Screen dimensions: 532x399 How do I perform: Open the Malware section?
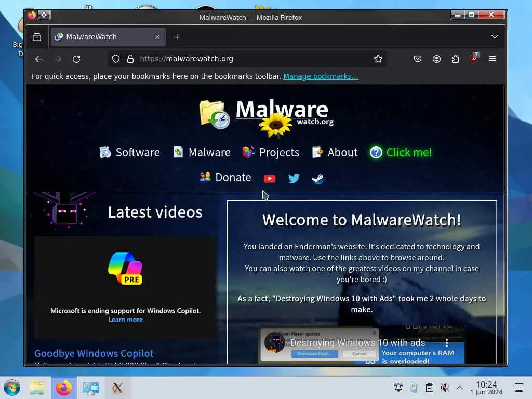(202, 152)
